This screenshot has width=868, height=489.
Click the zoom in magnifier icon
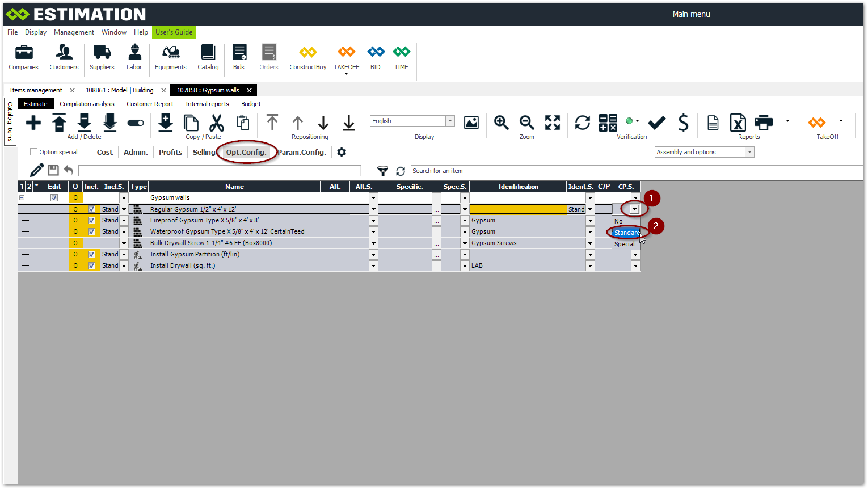tap(501, 123)
